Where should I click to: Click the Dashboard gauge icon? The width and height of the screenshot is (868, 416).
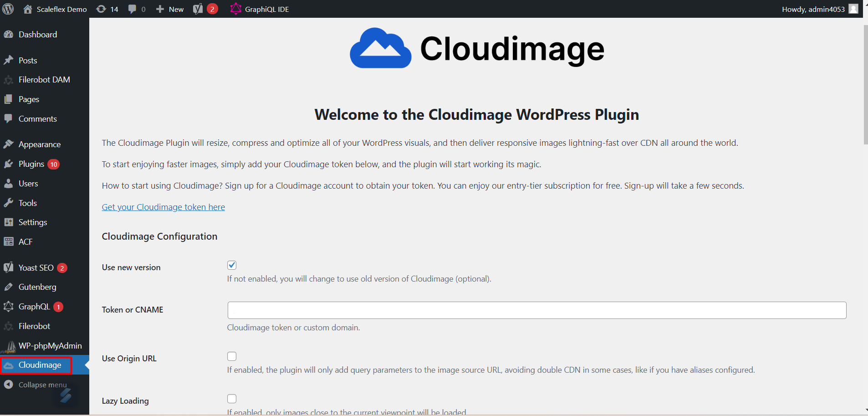click(9, 35)
